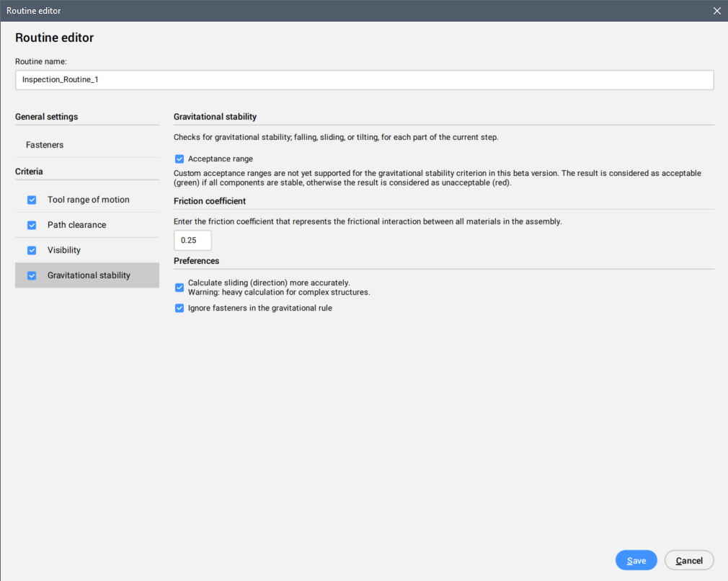Toggle the Gravitational stability sidebar checkbox
This screenshot has width=728, height=581.
click(x=32, y=275)
